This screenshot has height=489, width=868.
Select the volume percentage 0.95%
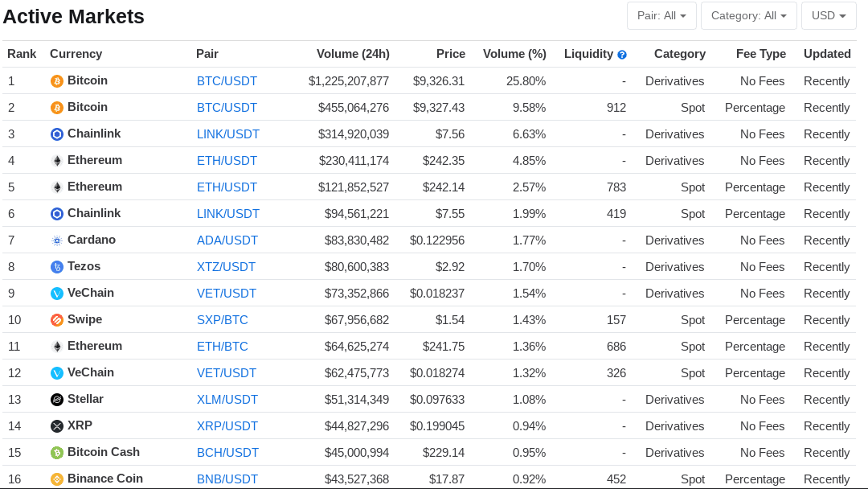[529, 453]
